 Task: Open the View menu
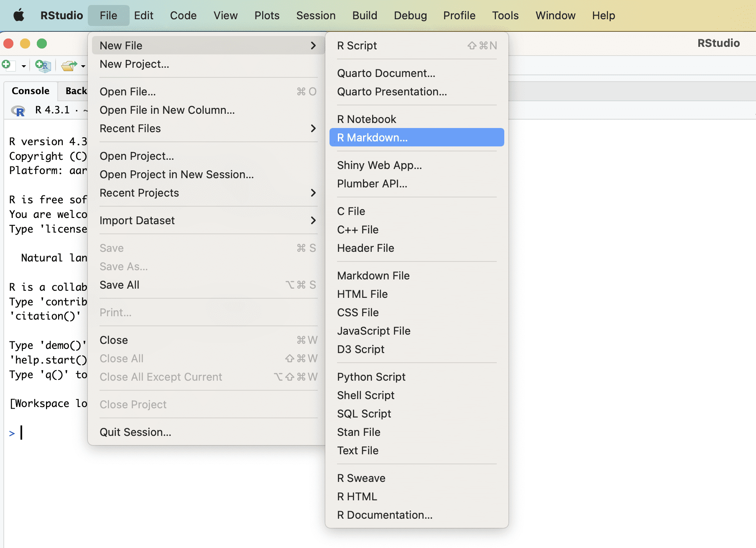(225, 15)
